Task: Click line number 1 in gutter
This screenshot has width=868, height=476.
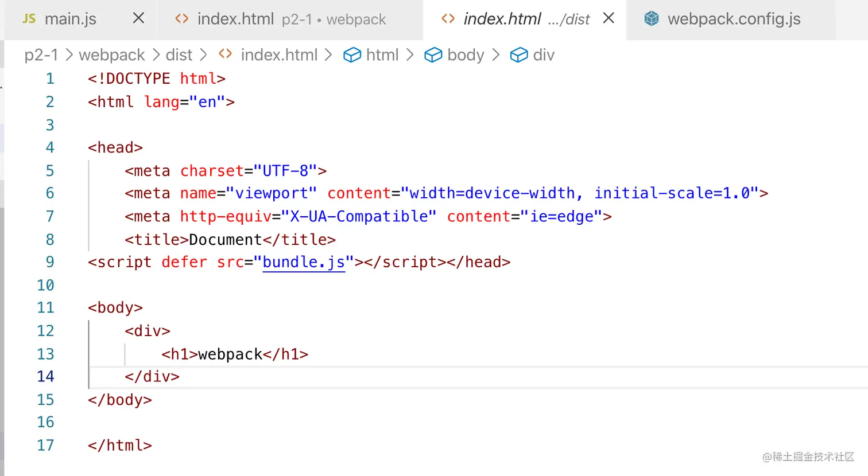Action: (x=50, y=79)
